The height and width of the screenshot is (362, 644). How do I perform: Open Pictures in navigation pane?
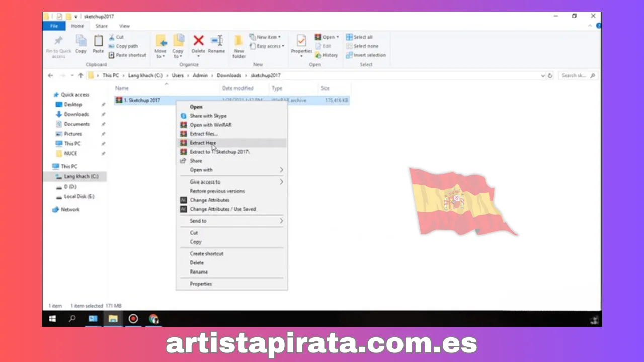72,134
